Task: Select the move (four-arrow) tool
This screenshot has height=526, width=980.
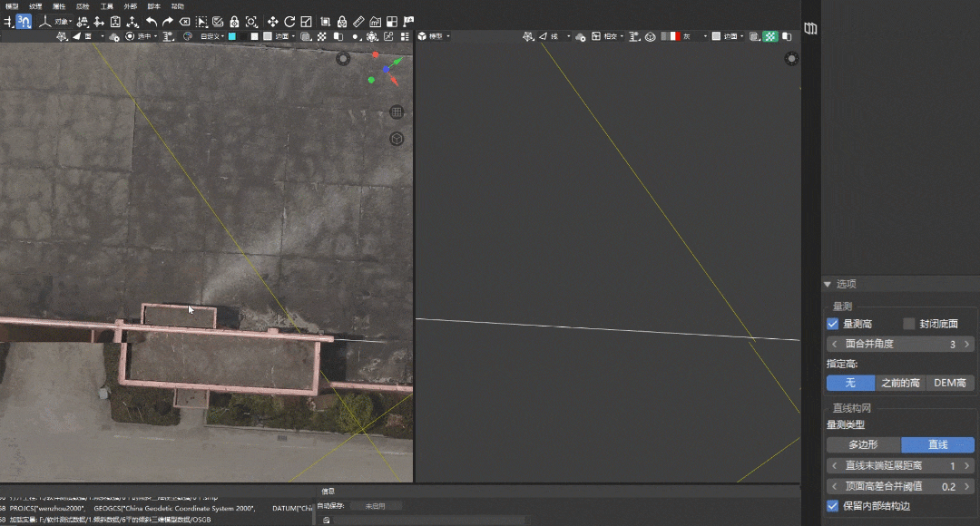Action: (x=273, y=22)
